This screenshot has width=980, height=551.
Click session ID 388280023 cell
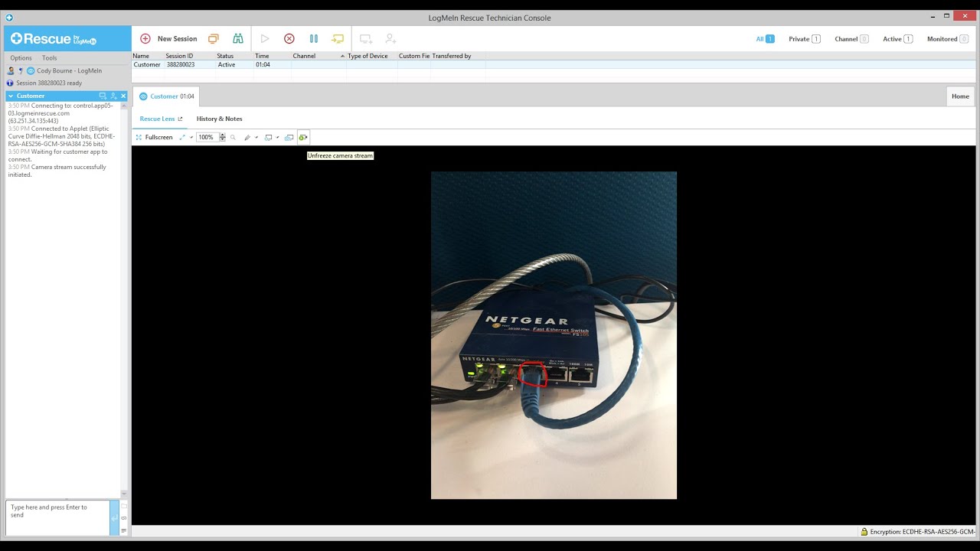[181, 65]
